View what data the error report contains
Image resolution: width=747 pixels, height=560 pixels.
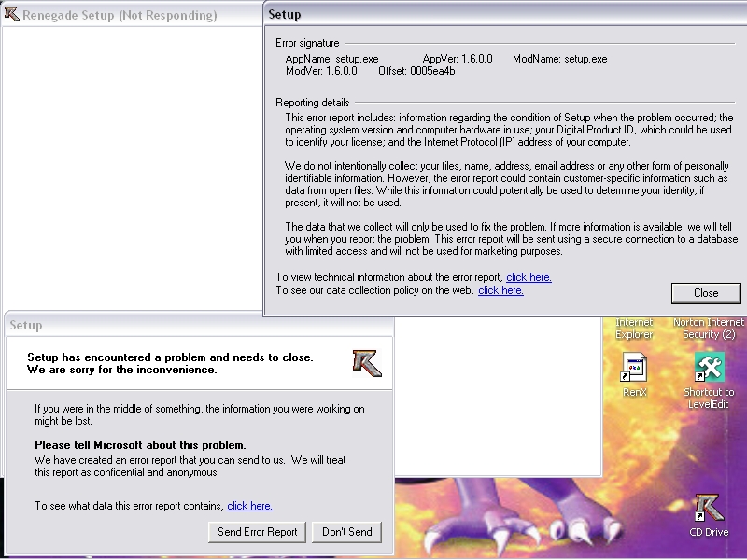tap(249, 506)
